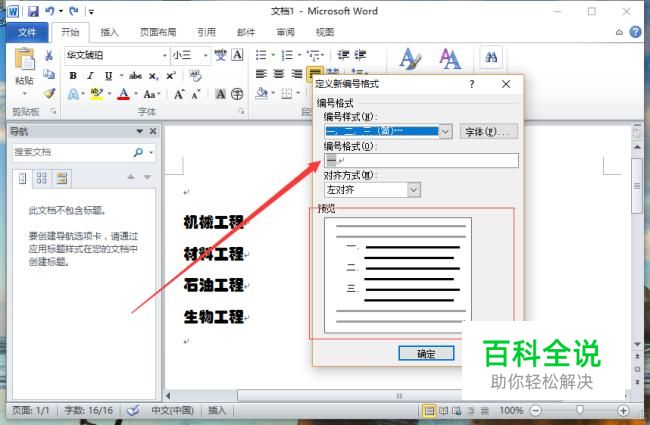Switch to the 页面布局 tab
This screenshot has width=650, height=425.
[x=158, y=32]
